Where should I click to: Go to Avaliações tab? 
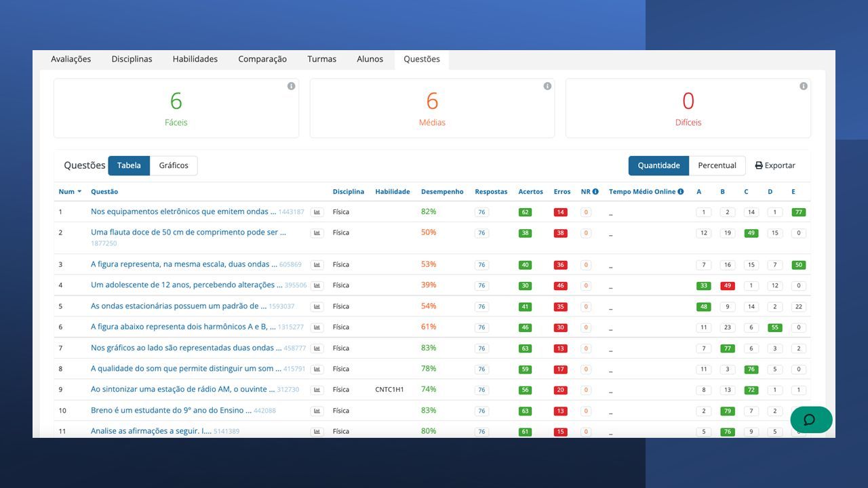tap(71, 59)
